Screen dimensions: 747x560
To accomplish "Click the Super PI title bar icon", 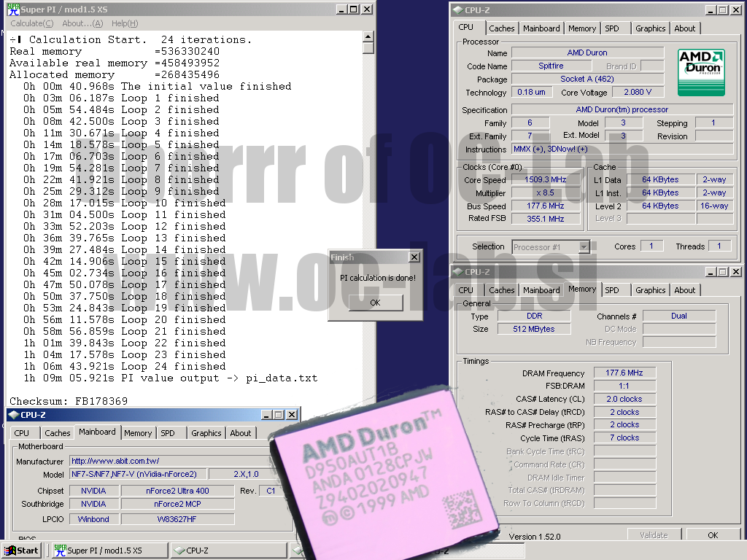I will coord(13,9).
